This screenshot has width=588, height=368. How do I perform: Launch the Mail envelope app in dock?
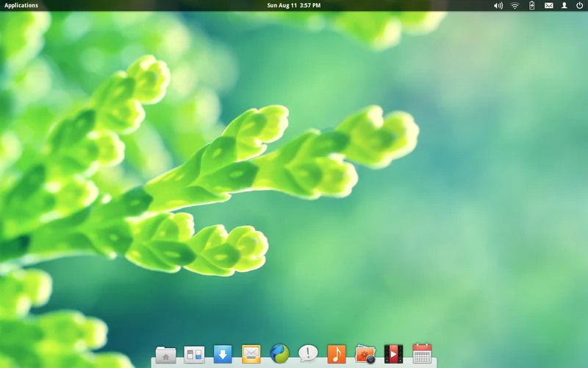point(251,354)
